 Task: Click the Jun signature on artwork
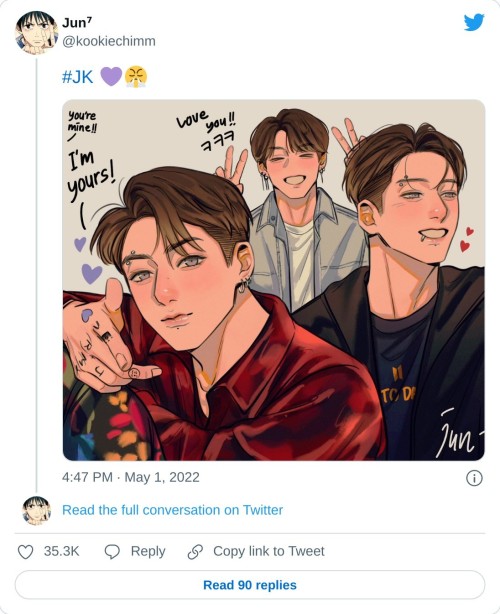(x=460, y=435)
